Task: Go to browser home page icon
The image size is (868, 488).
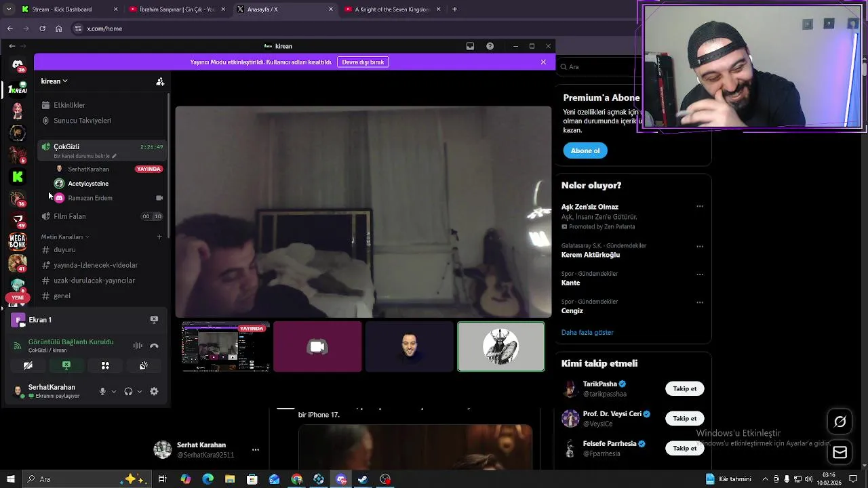Action: tap(59, 28)
